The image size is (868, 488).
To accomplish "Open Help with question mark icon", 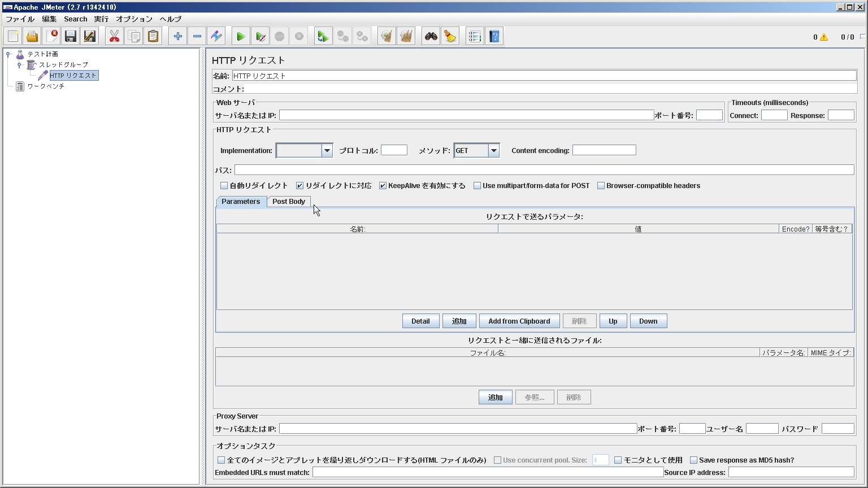I will click(x=494, y=37).
